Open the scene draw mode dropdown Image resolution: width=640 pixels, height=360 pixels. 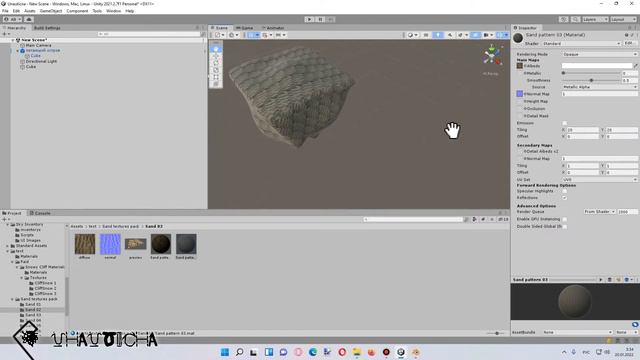pyautogui.click(x=413, y=35)
